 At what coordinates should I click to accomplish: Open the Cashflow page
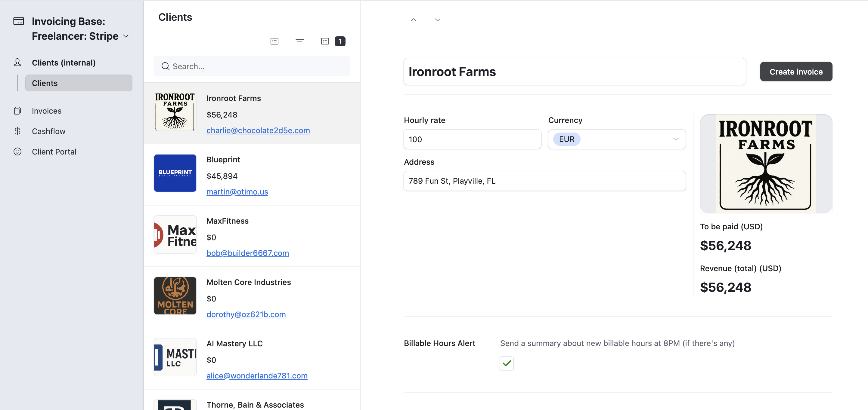coord(48,131)
